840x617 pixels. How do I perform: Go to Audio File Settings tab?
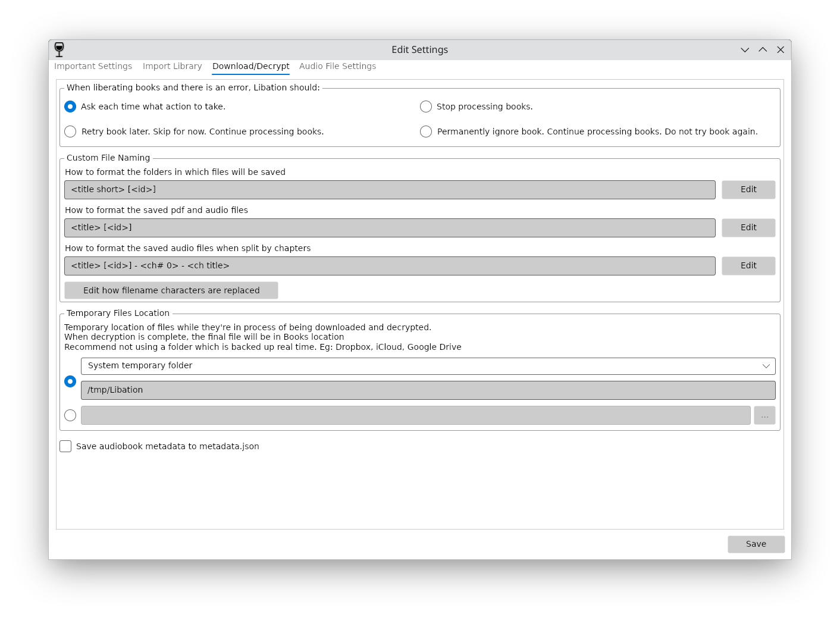pos(337,66)
